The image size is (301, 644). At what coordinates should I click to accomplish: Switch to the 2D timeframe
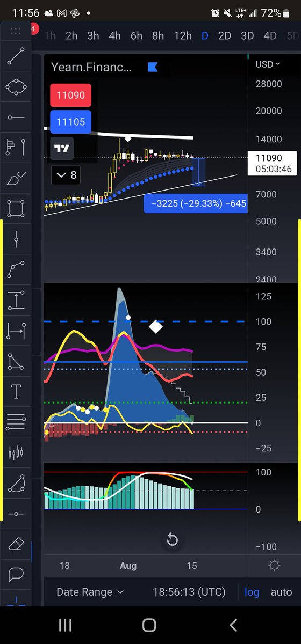(x=224, y=36)
